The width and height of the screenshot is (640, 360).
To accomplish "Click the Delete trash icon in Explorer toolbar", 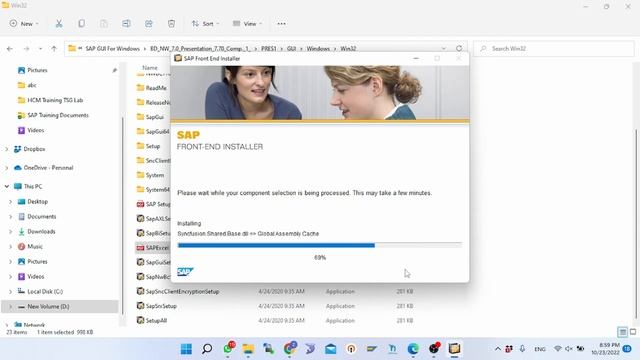I will [x=171, y=24].
